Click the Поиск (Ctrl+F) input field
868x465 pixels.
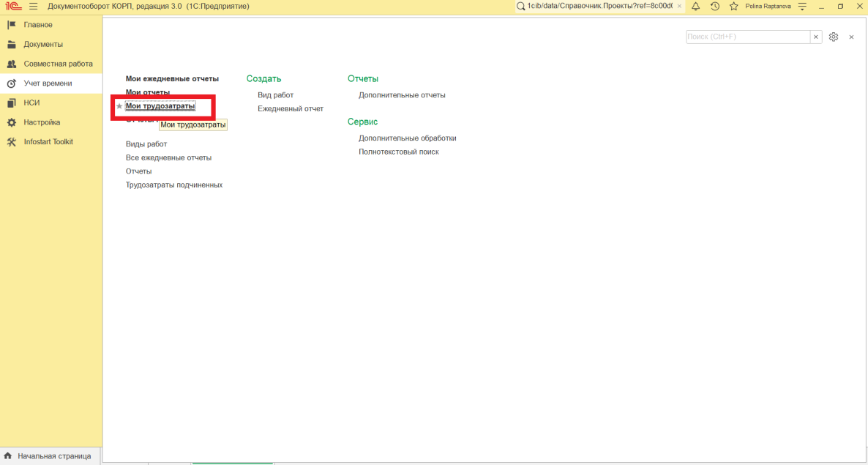(x=747, y=37)
